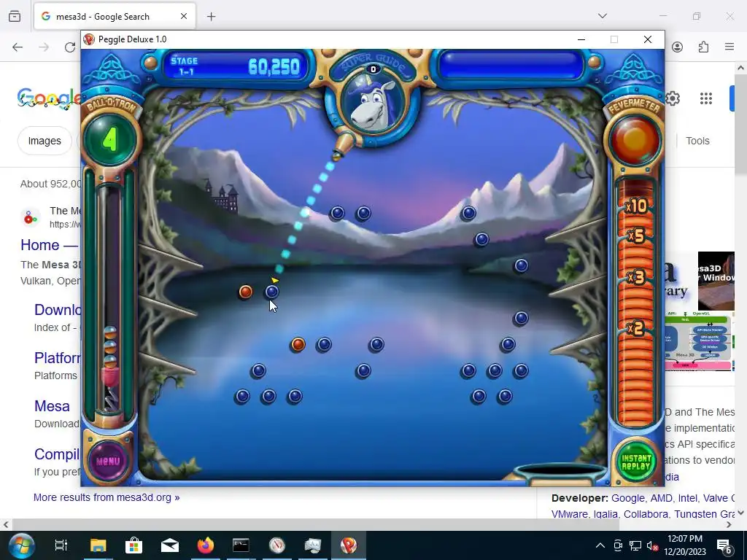Click the x2 multiplier marker on Fevermeter

click(636, 328)
